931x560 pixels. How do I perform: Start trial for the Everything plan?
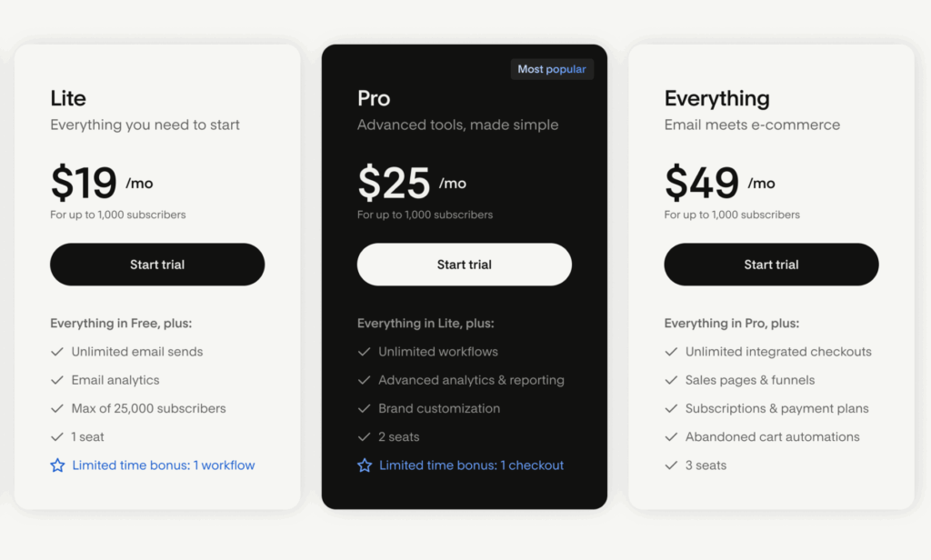point(772,265)
